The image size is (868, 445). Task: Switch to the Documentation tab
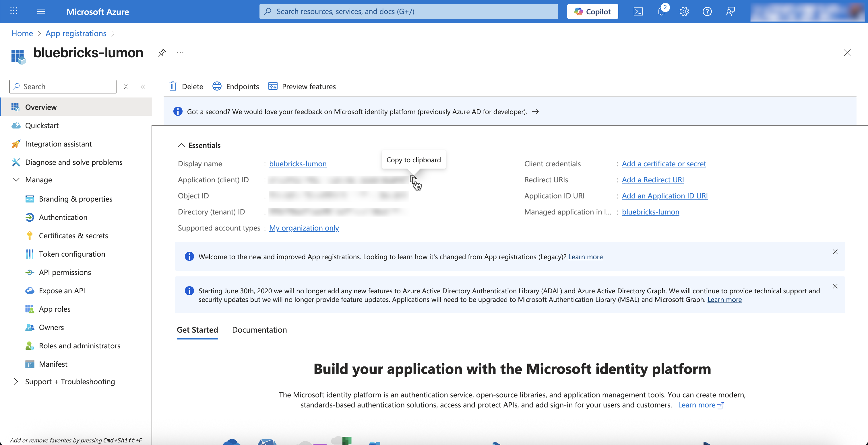pos(259,330)
